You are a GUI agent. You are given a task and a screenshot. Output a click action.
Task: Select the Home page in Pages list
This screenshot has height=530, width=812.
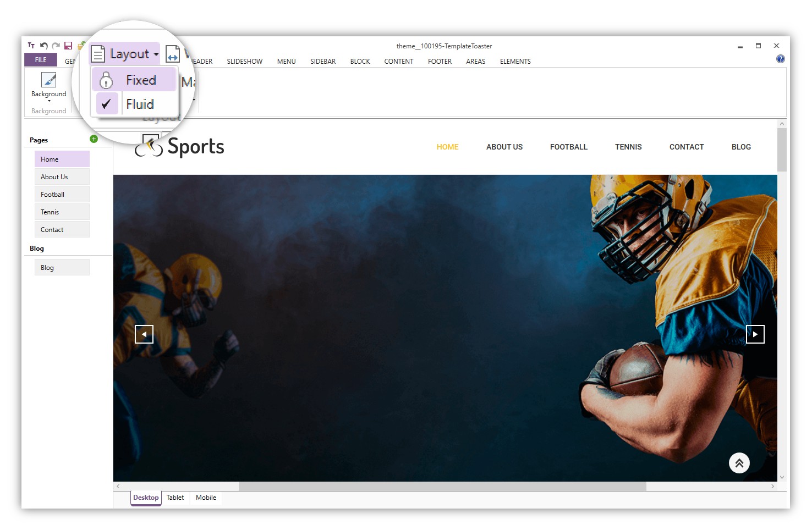click(x=62, y=159)
